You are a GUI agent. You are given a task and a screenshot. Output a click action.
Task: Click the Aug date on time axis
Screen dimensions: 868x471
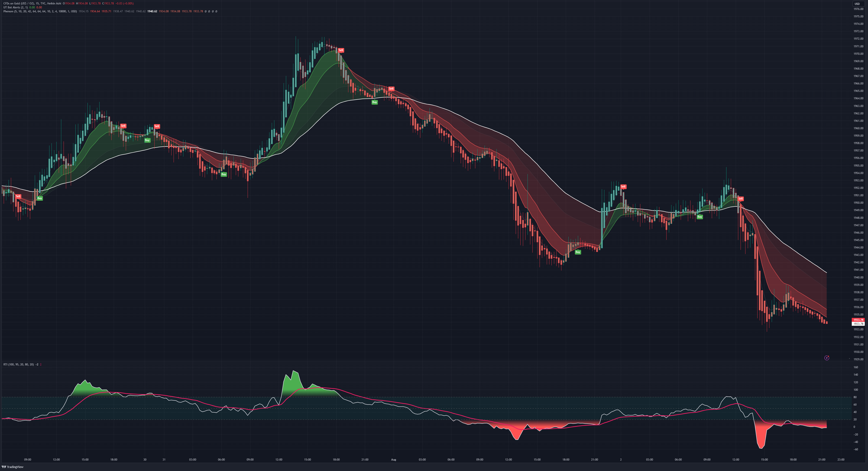[393, 460]
